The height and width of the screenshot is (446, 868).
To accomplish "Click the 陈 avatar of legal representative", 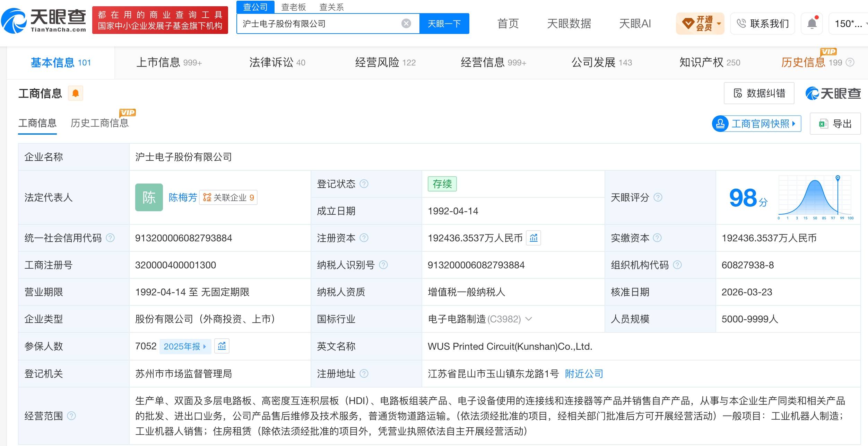I will 149,197.
